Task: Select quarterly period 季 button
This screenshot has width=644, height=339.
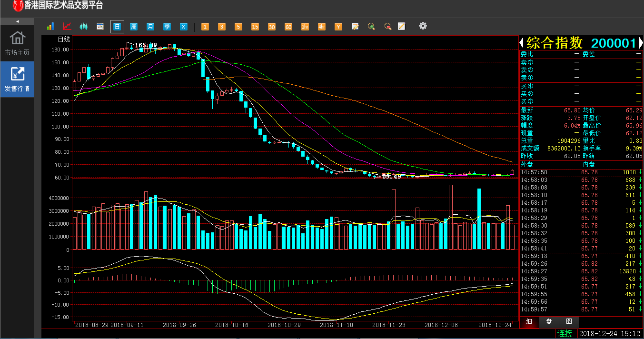Action: 167,27
